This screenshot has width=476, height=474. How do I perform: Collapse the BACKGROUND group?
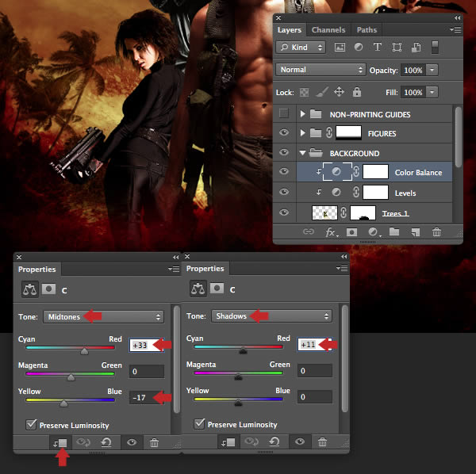click(302, 153)
